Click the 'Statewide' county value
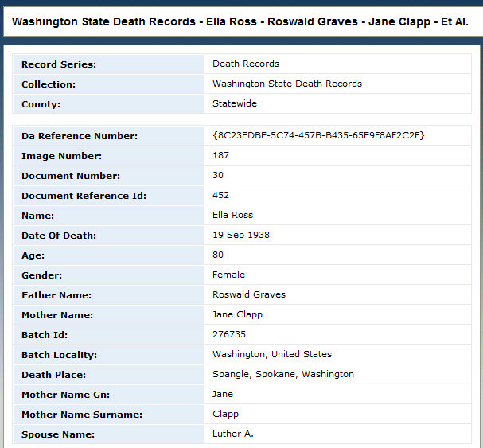This screenshot has width=483, height=448. (x=235, y=103)
